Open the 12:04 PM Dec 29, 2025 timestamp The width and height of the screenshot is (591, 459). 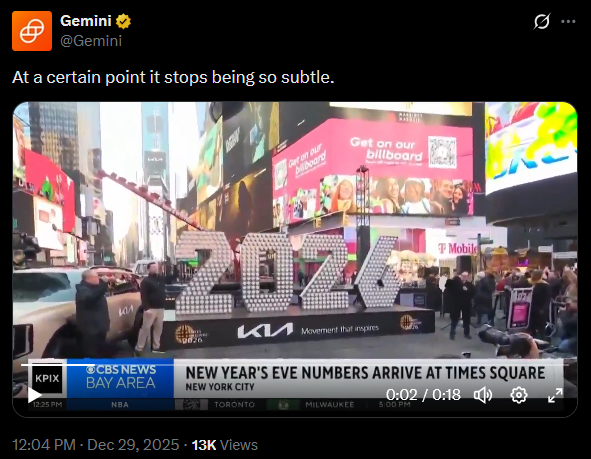[96, 445]
